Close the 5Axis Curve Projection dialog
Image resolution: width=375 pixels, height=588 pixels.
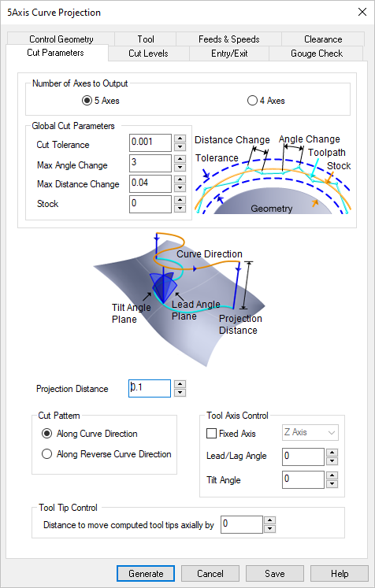click(x=362, y=12)
